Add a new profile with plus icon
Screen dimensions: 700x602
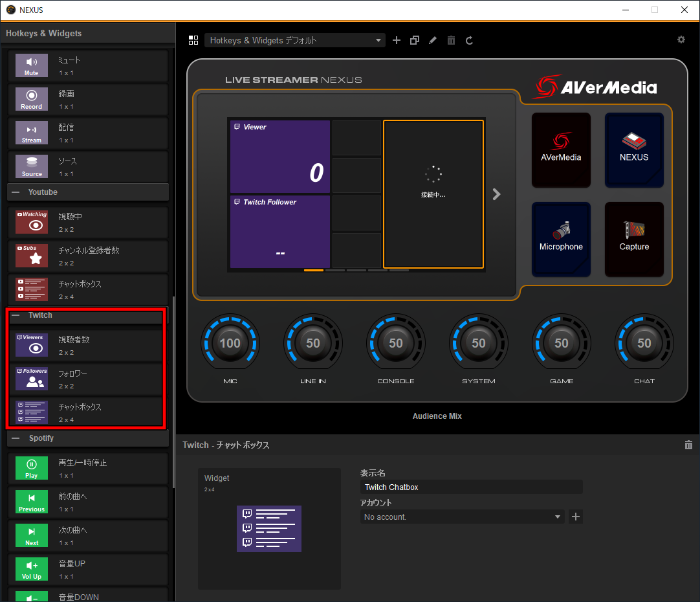pyautogui.click(x=397, y=41)
